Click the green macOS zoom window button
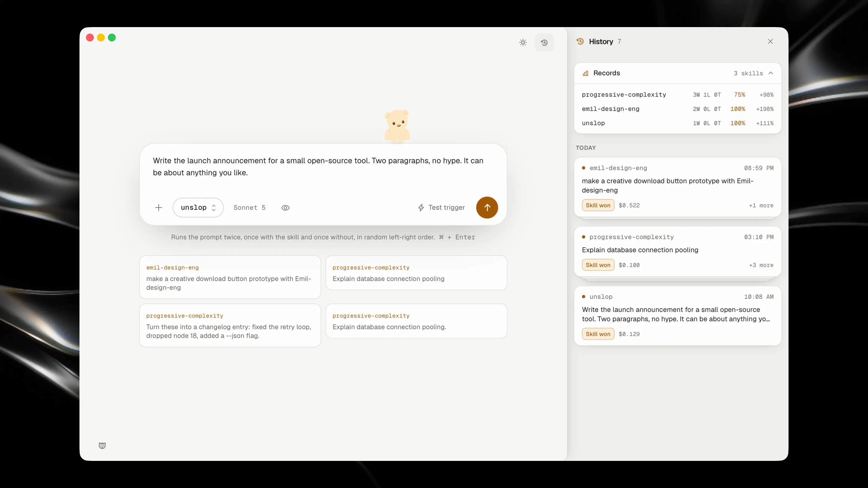This screenshot has height=488, width=868. click(x=112, y=37)
